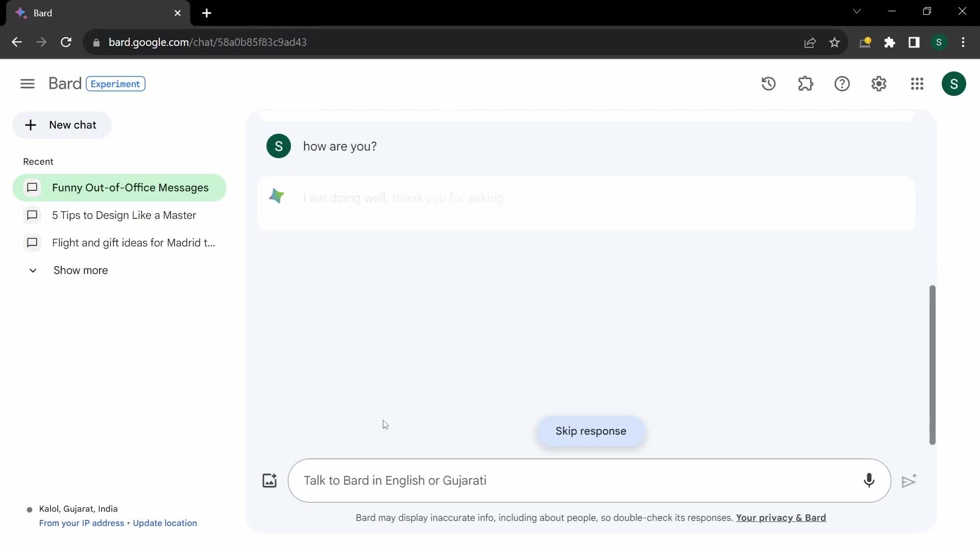Open main navigation hamburger menu
This screenshot has height=551, width=980.
pyautogui.click(x=27, y=84)
